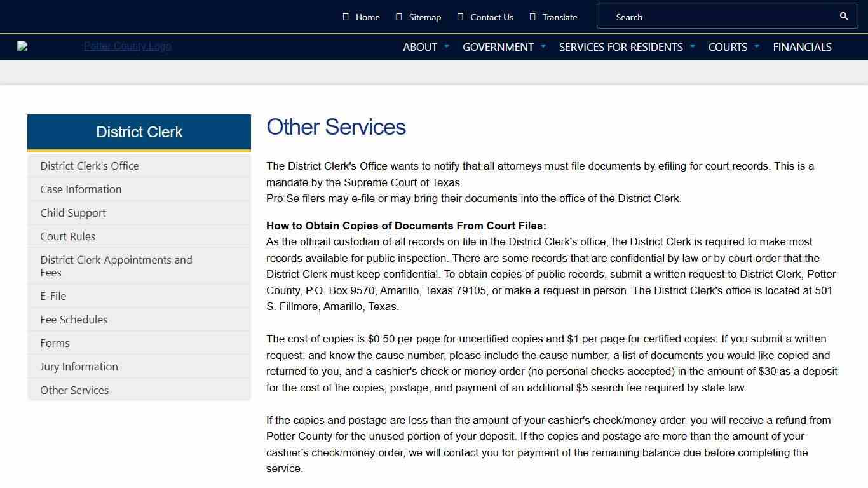
Task: Click the search magnifier icon
Action: (843, 17)
